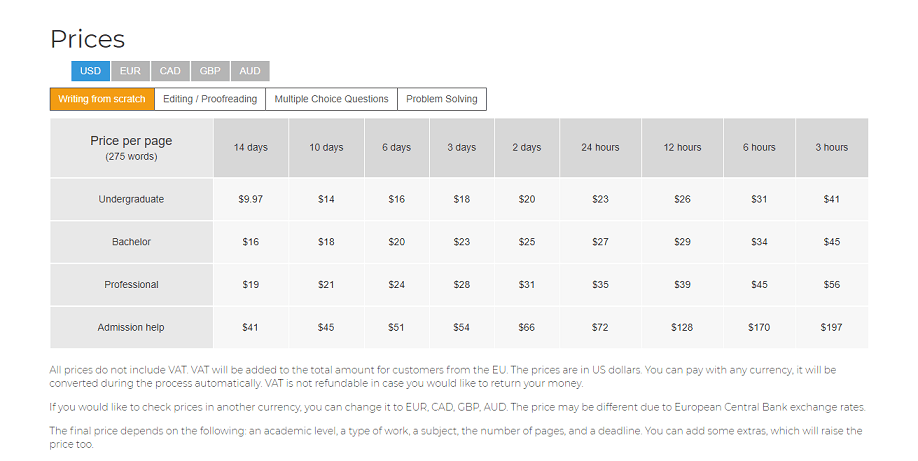The image size is (918, 461).
Task: Switch to Problem Solving tab
Action: click(442, 99)
